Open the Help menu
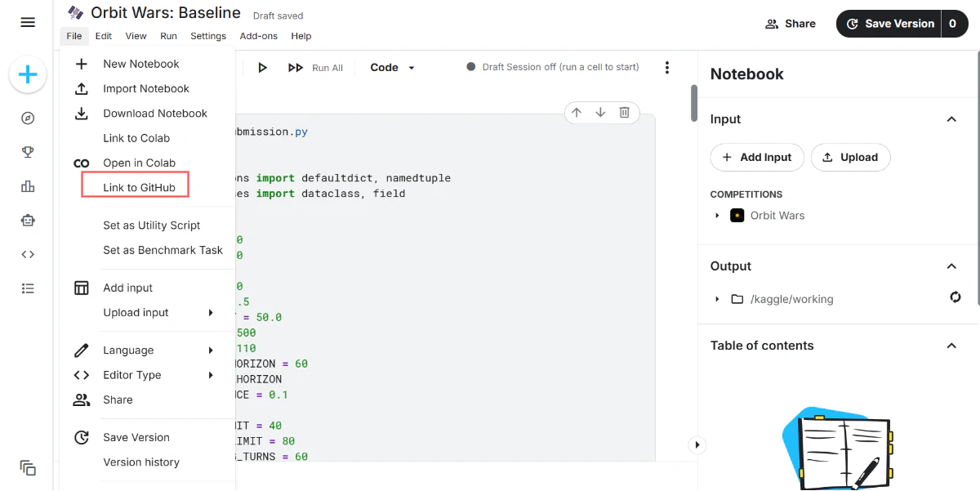This screenshot has height=491, width=980. pyautogui.click(x=301, y=36)
